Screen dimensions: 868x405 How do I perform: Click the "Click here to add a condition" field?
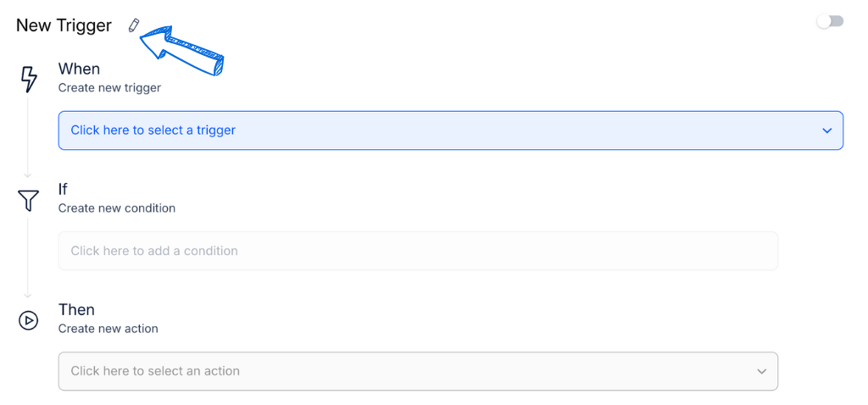click(x=418, y=251)
